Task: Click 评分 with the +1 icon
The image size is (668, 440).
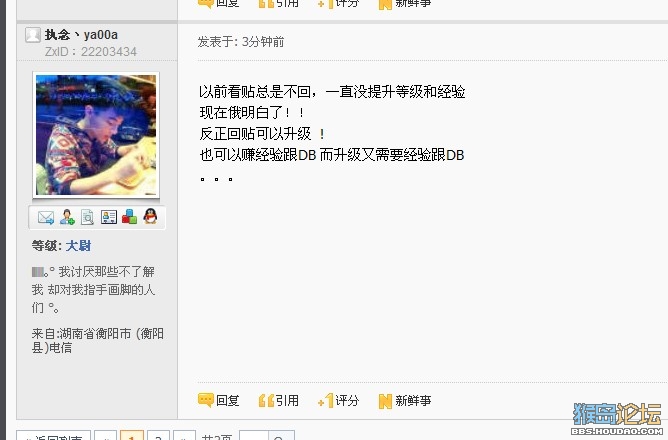Action: click(x=339, y=400)
